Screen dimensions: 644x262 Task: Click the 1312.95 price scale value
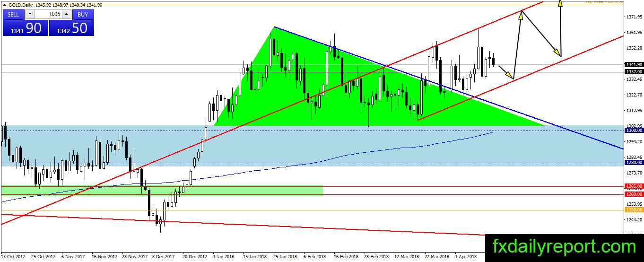click(x=634, y=111)
